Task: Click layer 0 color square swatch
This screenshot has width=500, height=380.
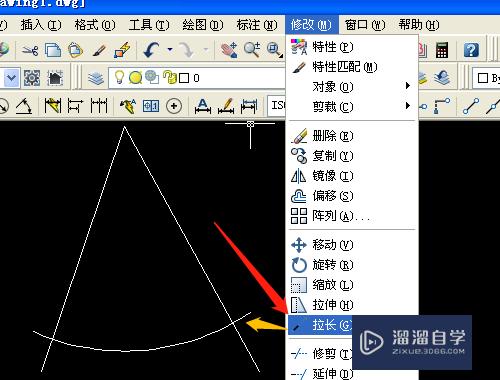Action: (184, 78)
